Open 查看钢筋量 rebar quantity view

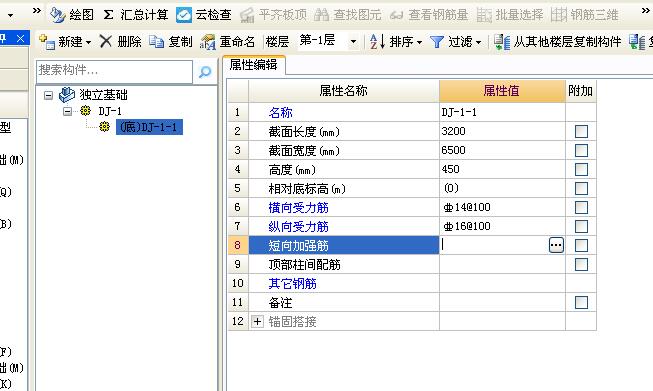pos(429,15)
